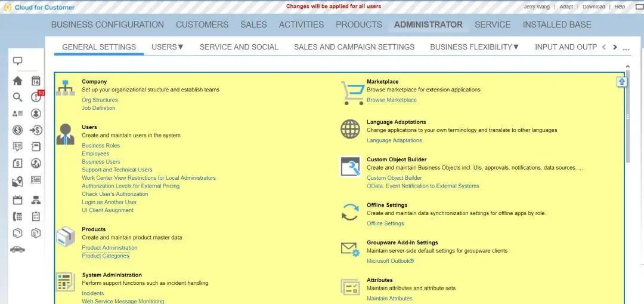
Task: Click the up-arrow icon at top right of panel
Action: pos(622,82)
